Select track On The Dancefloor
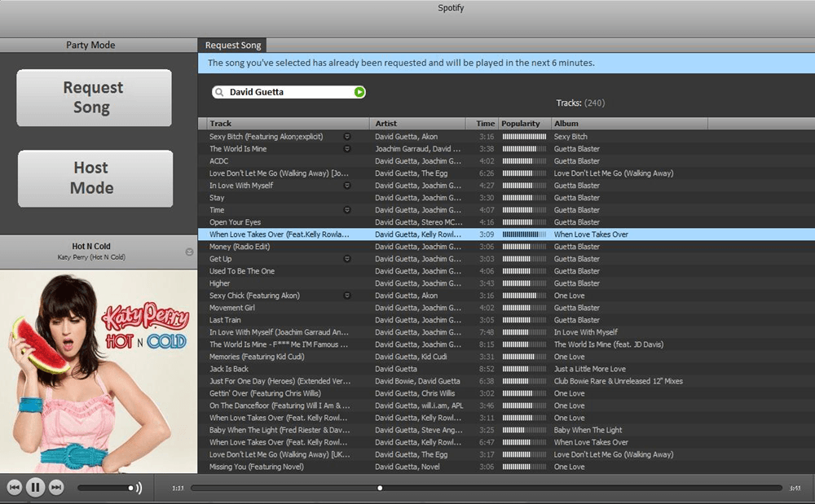This screenshot has height=504, width=815. [280, 405]
